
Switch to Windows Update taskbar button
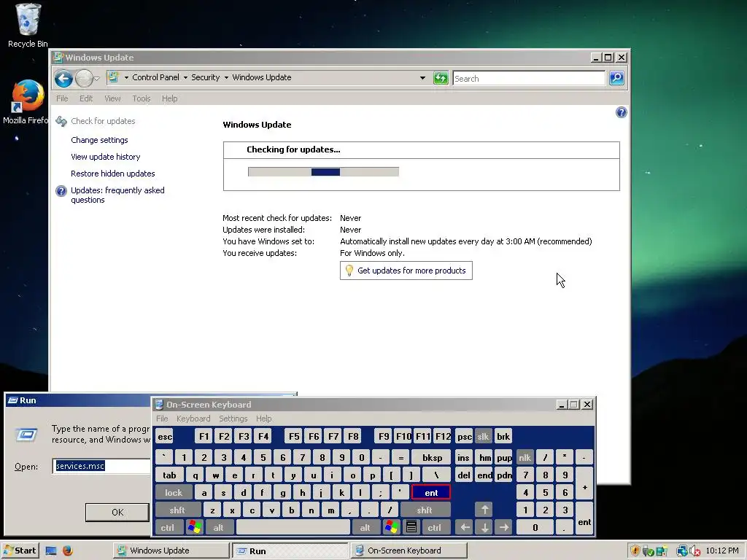pyautogui.click(x=171, y=551)
